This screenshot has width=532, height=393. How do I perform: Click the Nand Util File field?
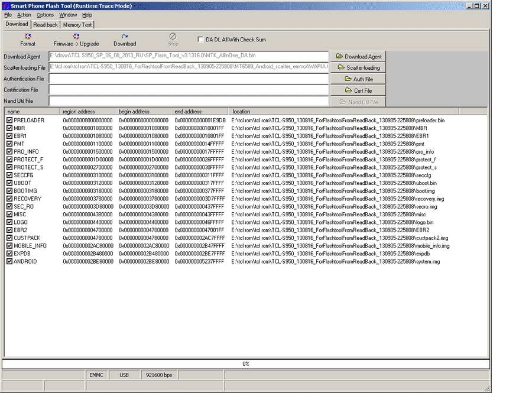point(189,101)
